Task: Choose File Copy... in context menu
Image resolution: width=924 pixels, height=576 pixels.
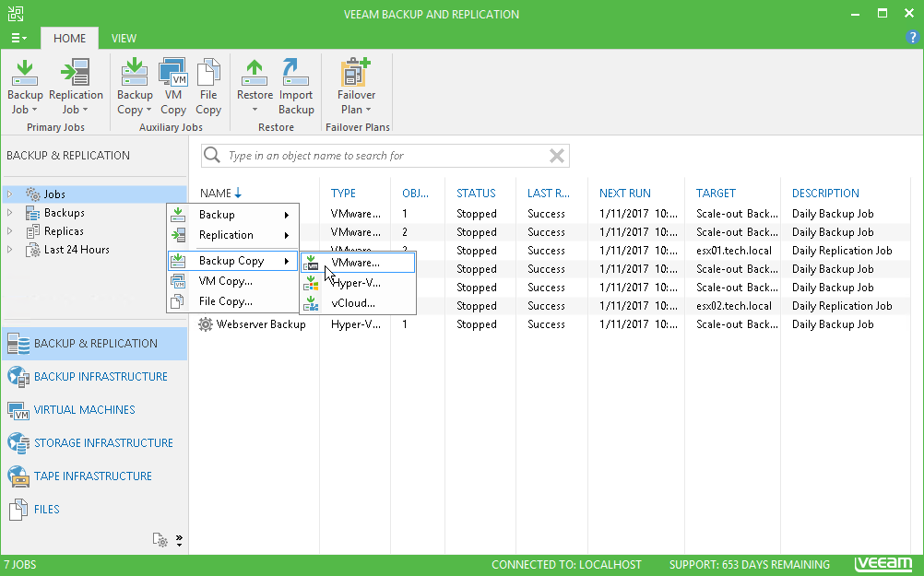Action: pyautogui.click(x=232, y=301)
